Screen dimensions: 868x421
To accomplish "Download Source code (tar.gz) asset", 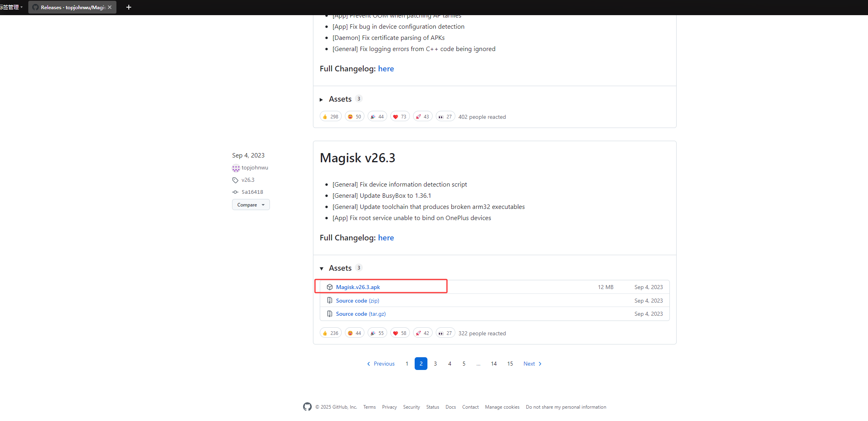I will 360,314.
